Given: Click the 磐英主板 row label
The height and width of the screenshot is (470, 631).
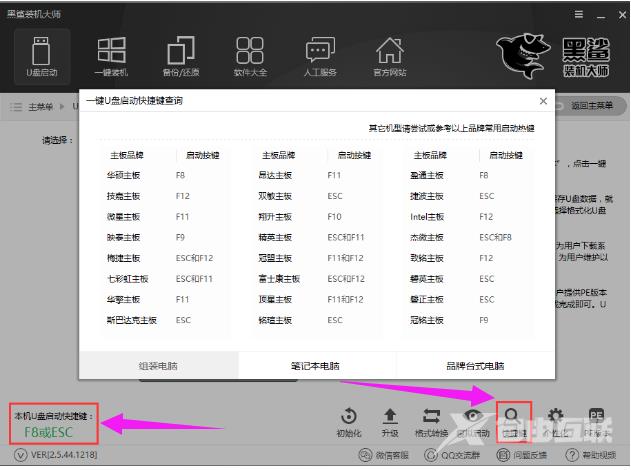Looking at the screenshot, I should [427, 279].
